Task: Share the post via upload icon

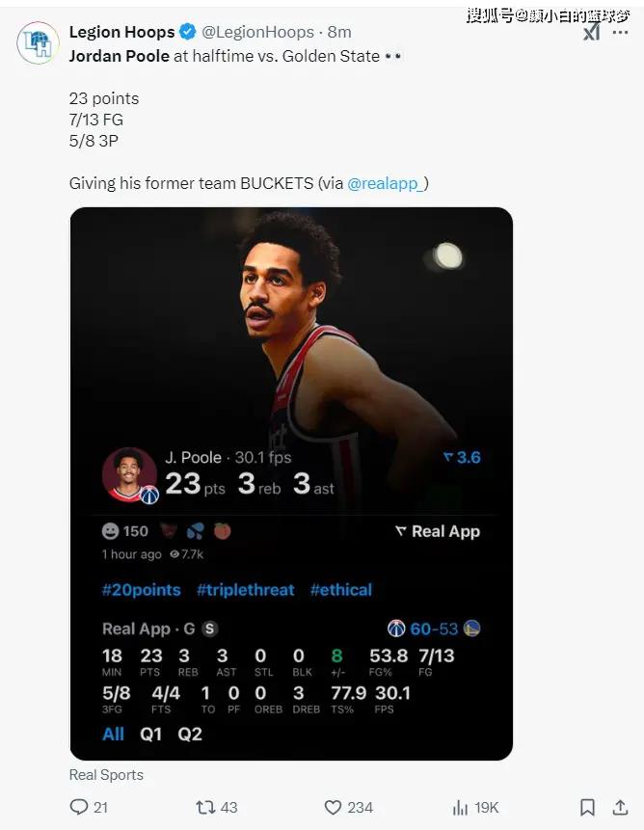Action: pyautogui.click(x=620, y=807)
